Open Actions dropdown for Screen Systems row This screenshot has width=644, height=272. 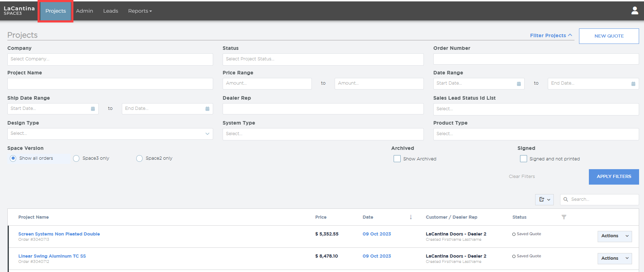pos(615,236)
